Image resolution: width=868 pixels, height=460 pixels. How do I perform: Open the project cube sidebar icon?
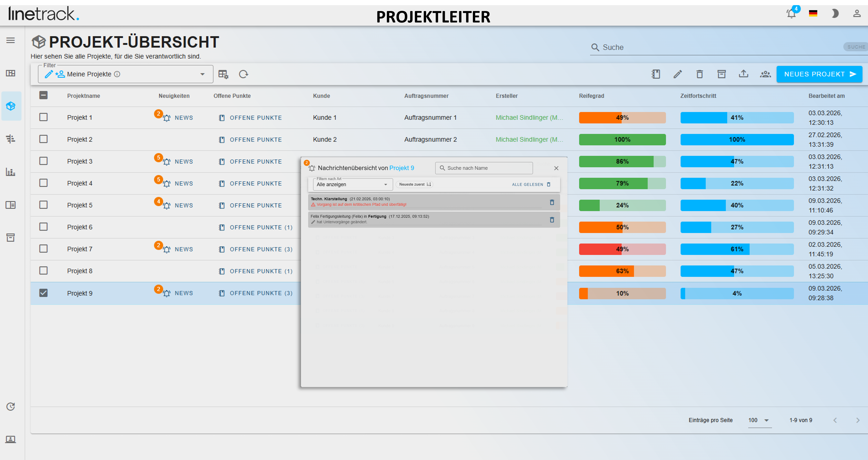point(10,106)
